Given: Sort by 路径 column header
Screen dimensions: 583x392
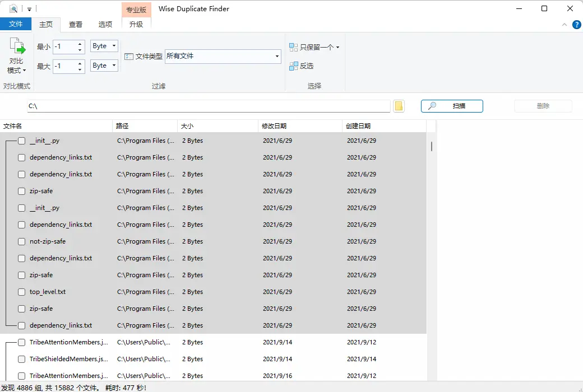Looking at the screenshot, I should click(145, 126).
